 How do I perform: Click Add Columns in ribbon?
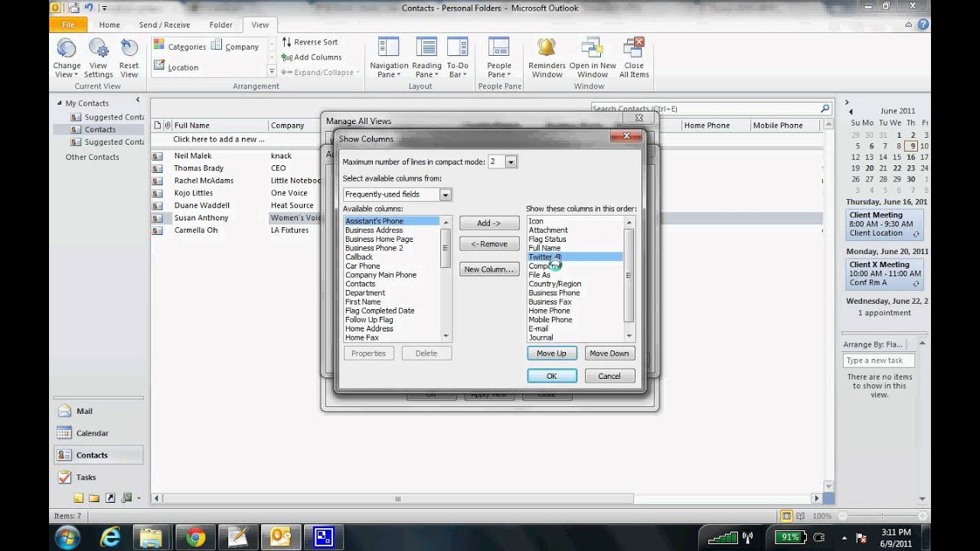tap(311, 57)
